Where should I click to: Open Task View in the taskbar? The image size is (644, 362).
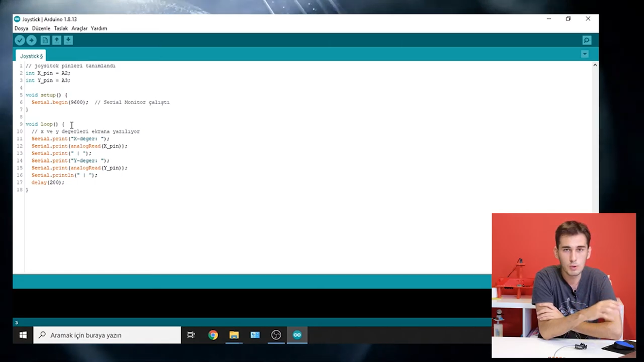pos(191,335)
